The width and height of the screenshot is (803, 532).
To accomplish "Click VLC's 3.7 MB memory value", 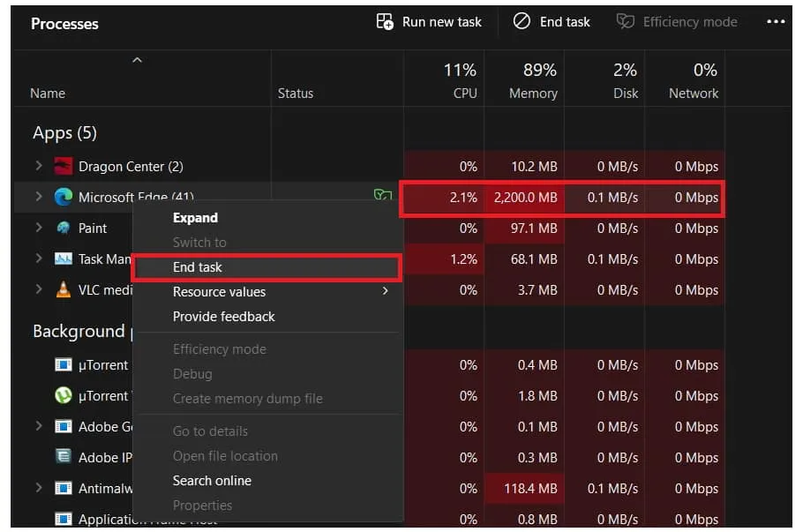I will (x=537, y=289).
